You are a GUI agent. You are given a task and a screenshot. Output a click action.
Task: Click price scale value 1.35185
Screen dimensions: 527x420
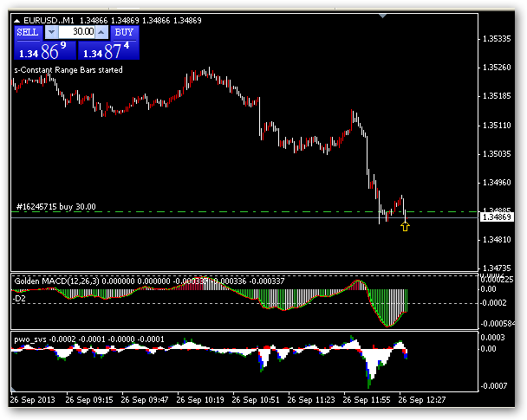(x=497, y=96)
